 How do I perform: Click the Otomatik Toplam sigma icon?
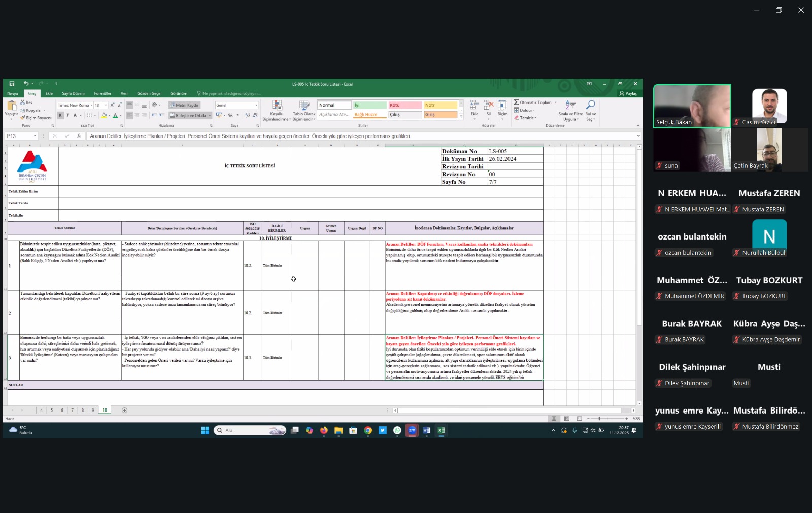pos(516,102)
